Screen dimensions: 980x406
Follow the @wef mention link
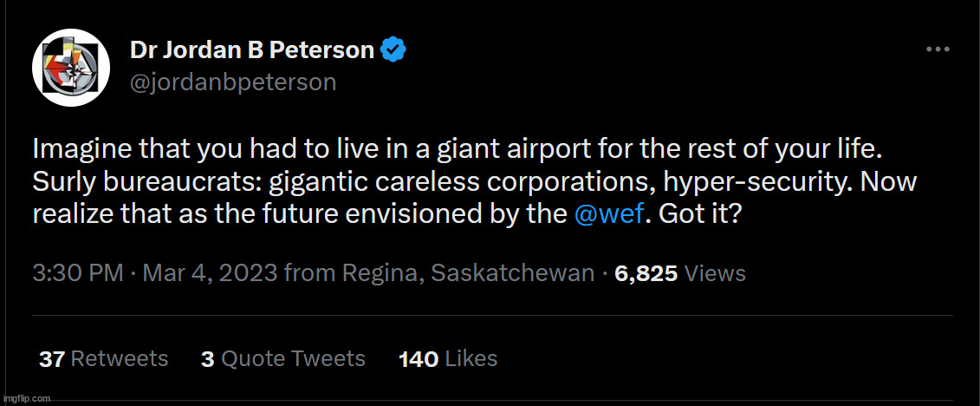(x=609, y=214)
